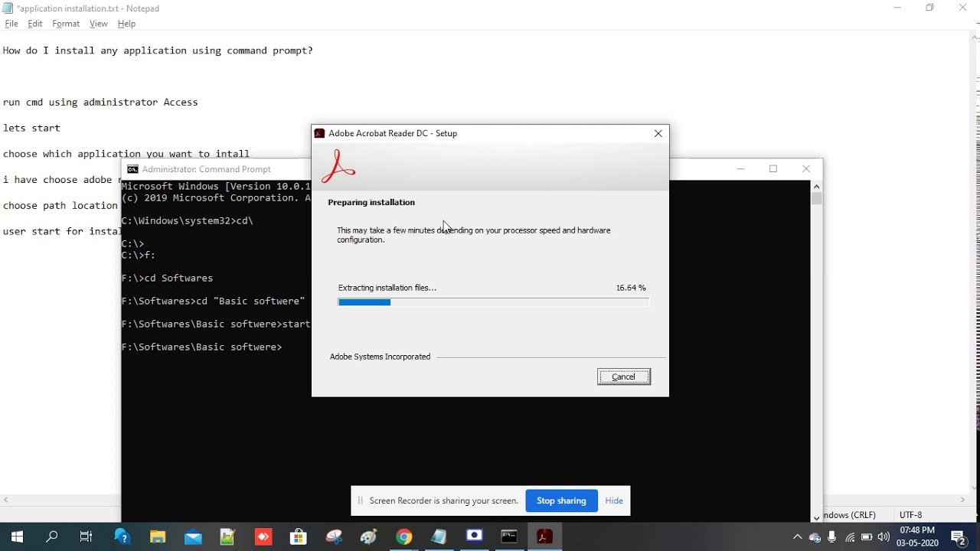
Task: Click the UTF-8 encoding in Notepad status bar
Action: click(911, 515)
